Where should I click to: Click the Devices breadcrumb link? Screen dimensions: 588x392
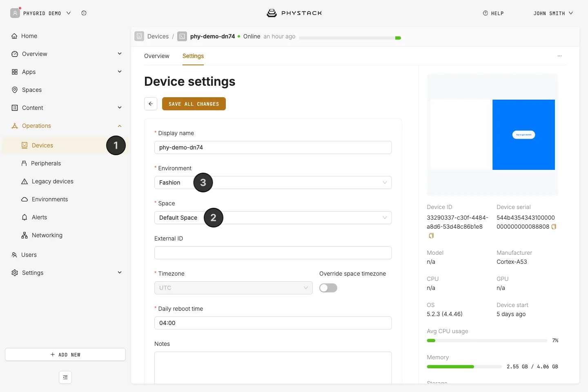coord(158,36)
